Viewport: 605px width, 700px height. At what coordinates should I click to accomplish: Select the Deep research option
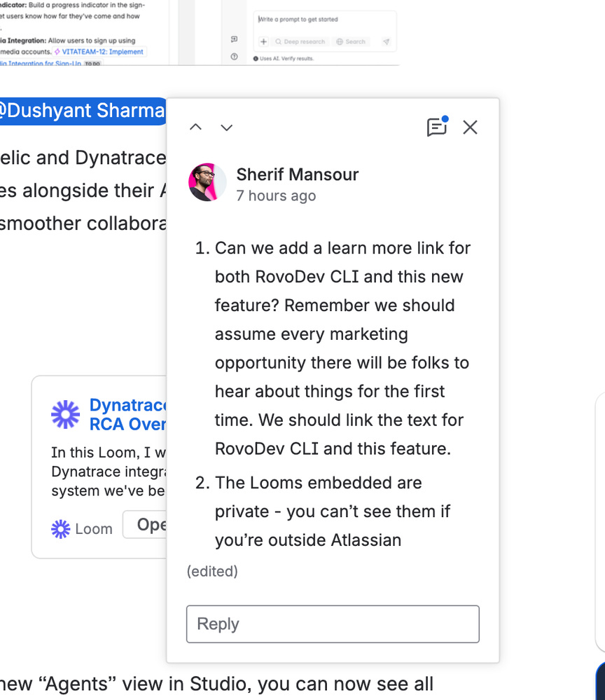[300, 41]
